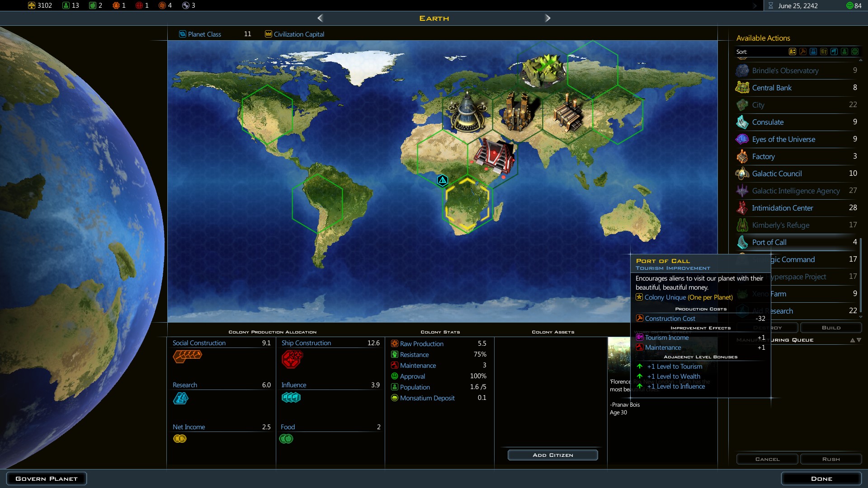Sort available actions by research flask icon

(x=813, y=52)
